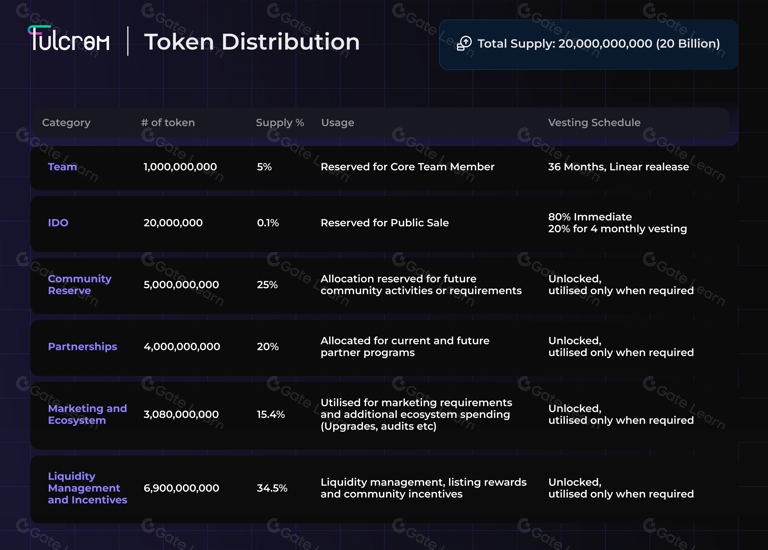Viewport: 768px width, 550px height.
Task: Click the Fulcrom logo
Action: [69, 39]
